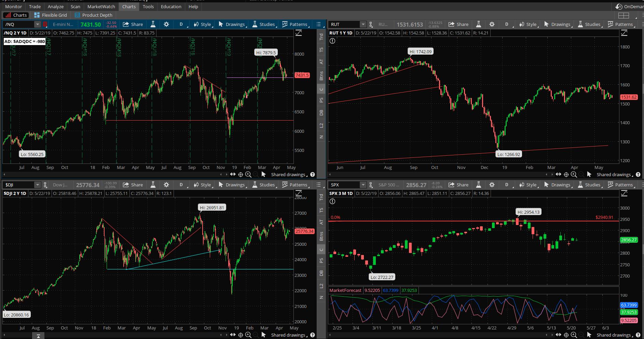Image resolution: width=644 pixels, height=339 pixels.
Task: Toggle L2 side panel on /NQ chart
Action: tap(321, 126)
